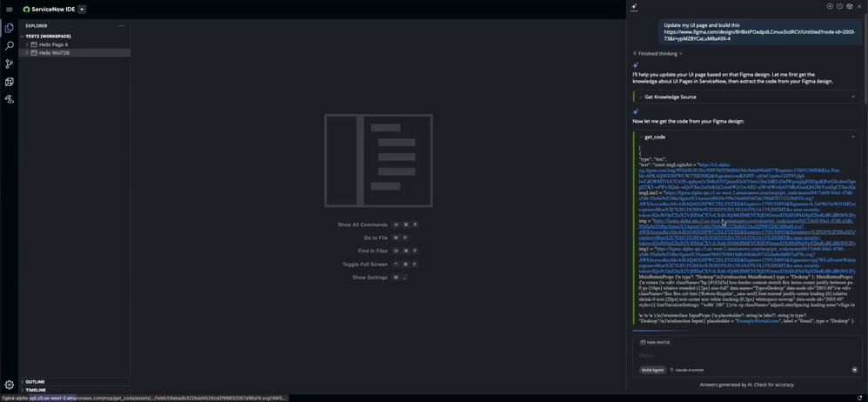The width and height of the screenshot is (868, 402).
Task: Click the Hello Wol726 context chip in chat
Action: click(656, 343)
